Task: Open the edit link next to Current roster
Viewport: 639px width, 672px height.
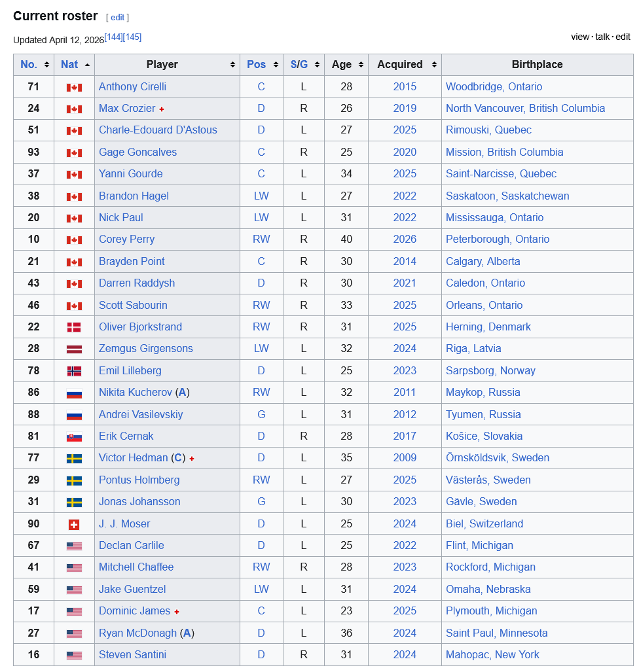Action: click(117, 18)
